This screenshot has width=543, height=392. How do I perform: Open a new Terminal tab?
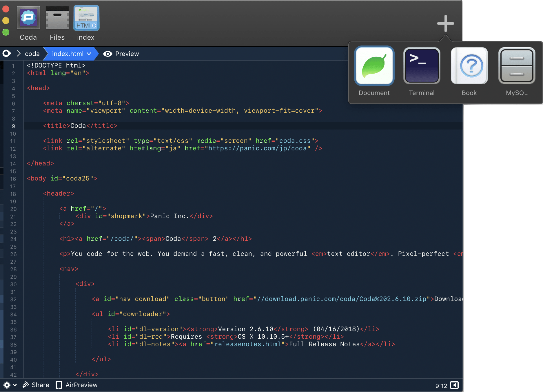click(x=422, y=72)
